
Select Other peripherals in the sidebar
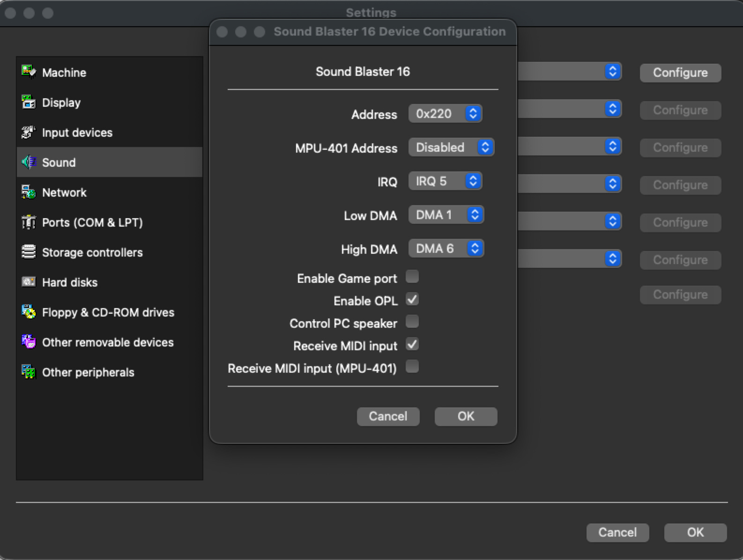click(x=110, y=372)
